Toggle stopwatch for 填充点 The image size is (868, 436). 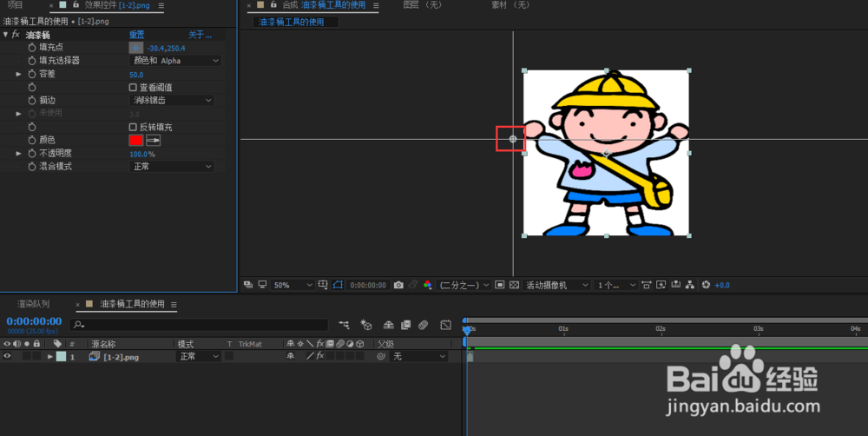click(31, 48)
